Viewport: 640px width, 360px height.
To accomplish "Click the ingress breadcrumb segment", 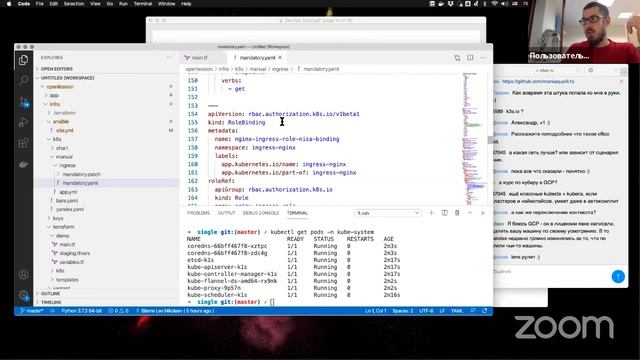I will click(280, 69).
